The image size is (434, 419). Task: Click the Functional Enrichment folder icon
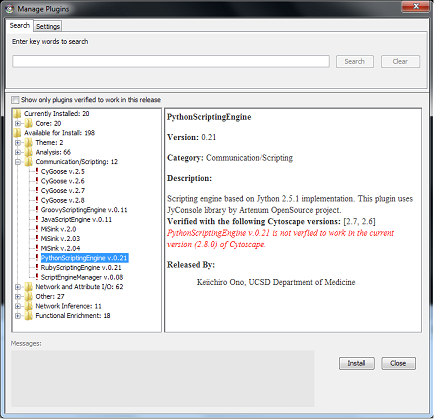click(29, 315)
